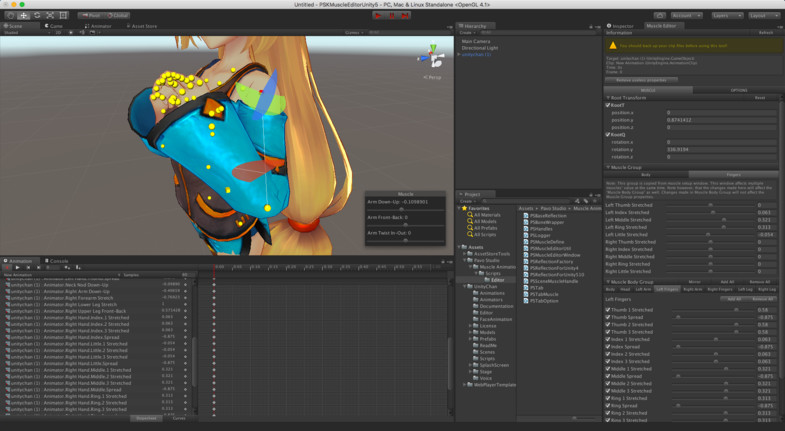The image size is (785, 431).
Task: Collapse the Pavo Studio folder in Project
Action: coord(465,260)
